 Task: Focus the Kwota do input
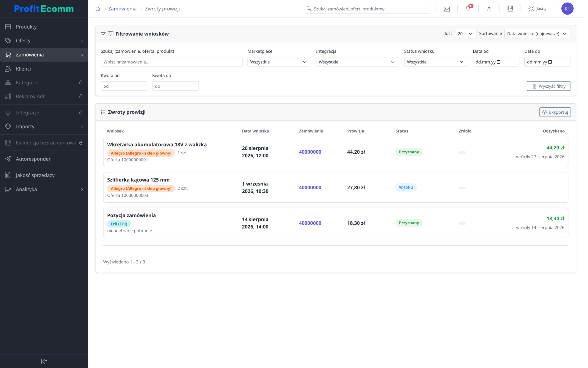(x=175, y=86)
